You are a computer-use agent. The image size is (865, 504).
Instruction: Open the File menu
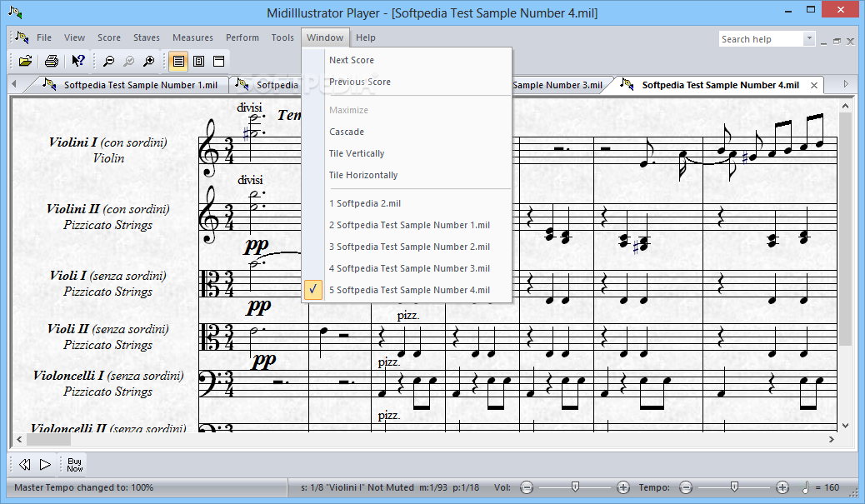(x=44, y=37)
